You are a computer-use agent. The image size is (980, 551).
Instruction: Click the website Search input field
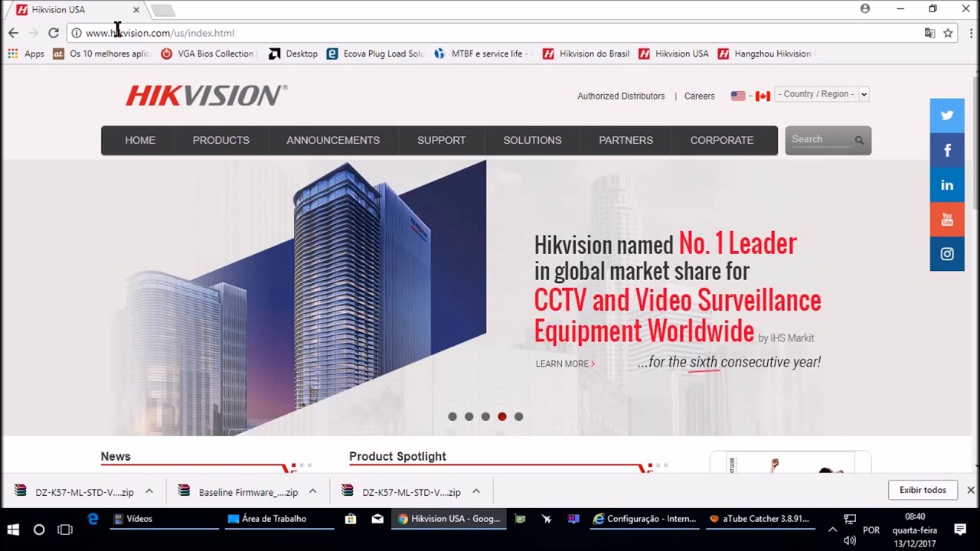click(821, 139)
